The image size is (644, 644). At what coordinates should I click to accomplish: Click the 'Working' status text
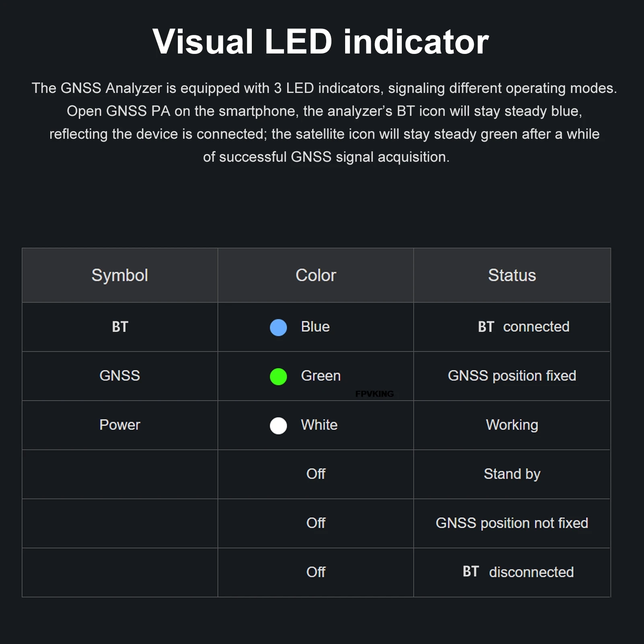[x=512, y=425]
